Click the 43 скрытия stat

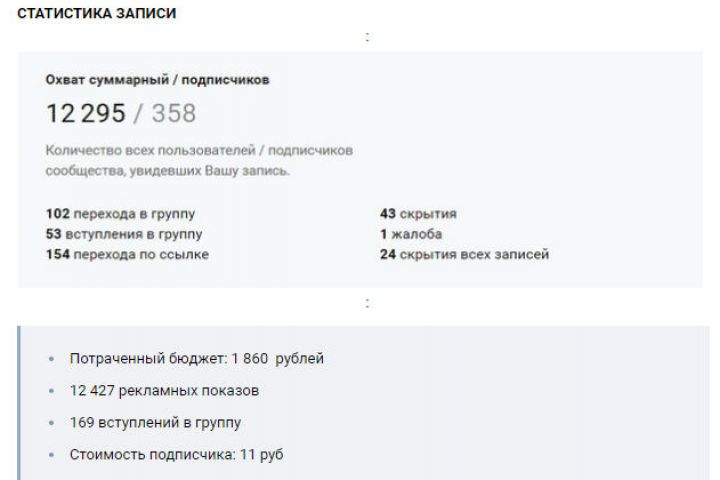pyautogui.click(x=418, y=214)
